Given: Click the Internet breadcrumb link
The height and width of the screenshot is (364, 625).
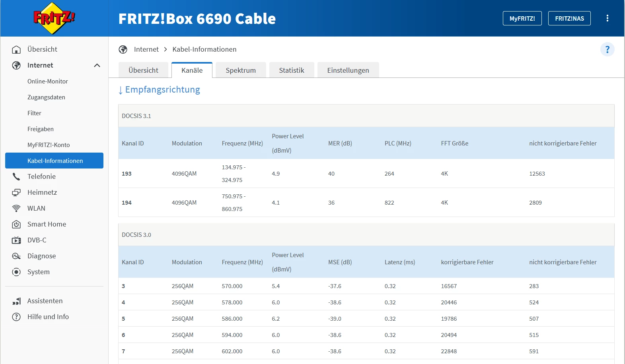Looking at the screenshot, I should click(x=146, y=49).
